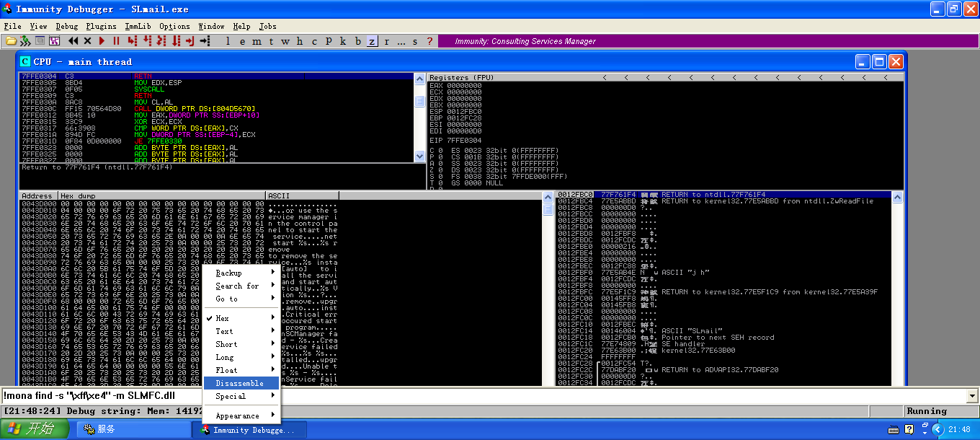Show Patches with the P button
Image resolution: width=980 pixels, height=440 pixels.
[329, 41]
